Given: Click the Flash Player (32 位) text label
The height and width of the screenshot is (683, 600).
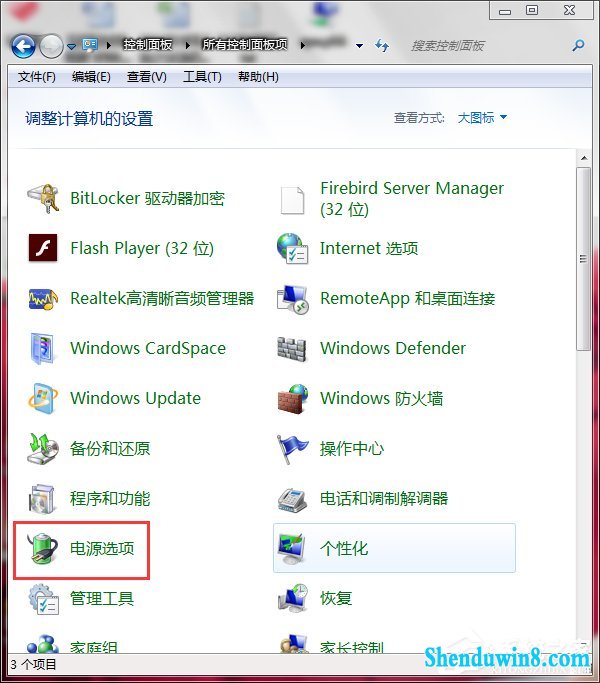Looking at the screenshot, I should pyautogui.click(x=142, y=248).
